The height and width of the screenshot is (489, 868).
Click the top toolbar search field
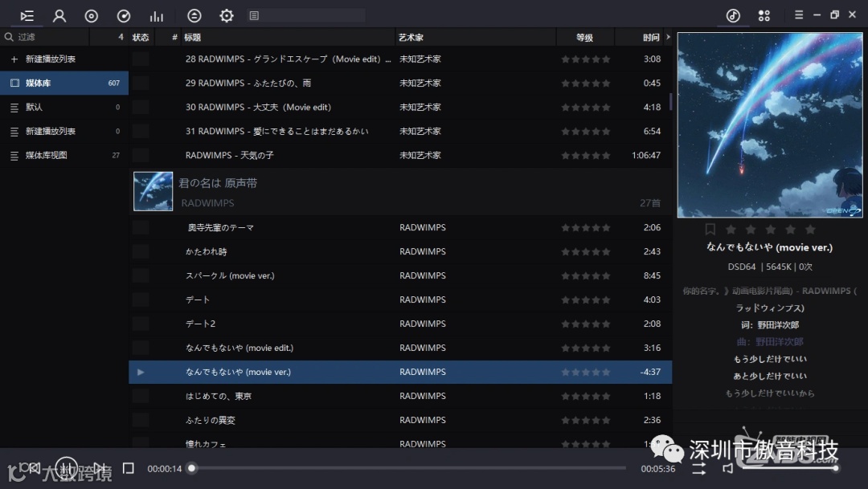pos(306,15)
